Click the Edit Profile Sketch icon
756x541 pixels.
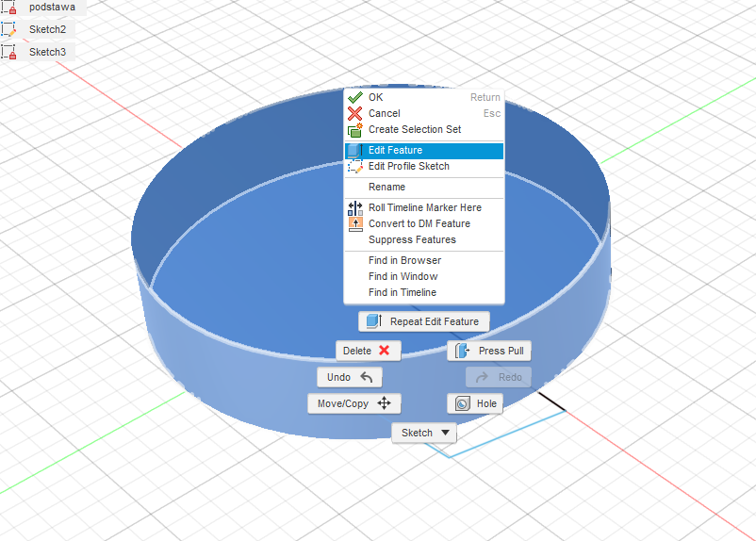(x=355, y=167)
